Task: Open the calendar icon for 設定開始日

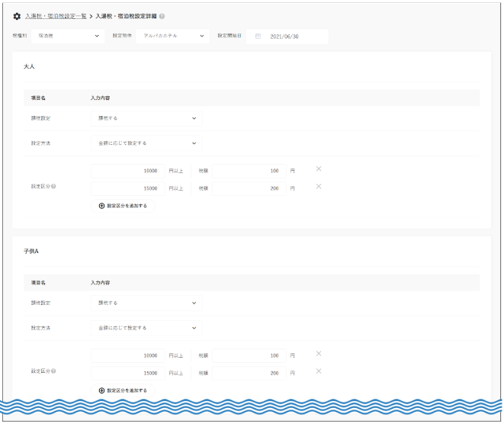Action: pos(258,36)
